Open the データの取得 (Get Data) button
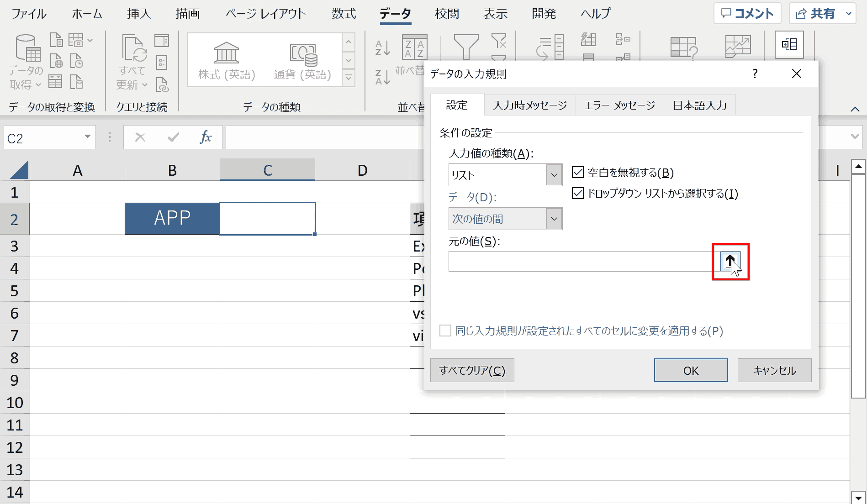The width and height of the screenshot is (867, 504). coord(26,62)
